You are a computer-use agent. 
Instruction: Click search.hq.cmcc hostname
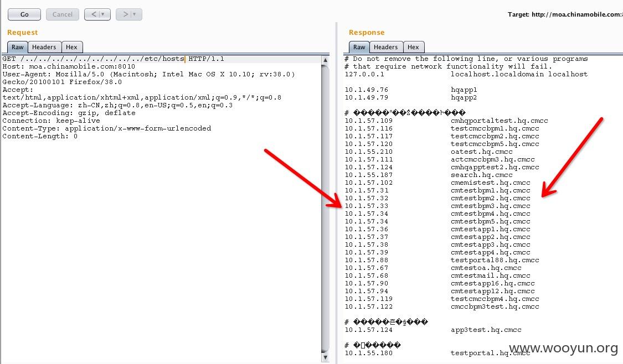click(482, 175)
